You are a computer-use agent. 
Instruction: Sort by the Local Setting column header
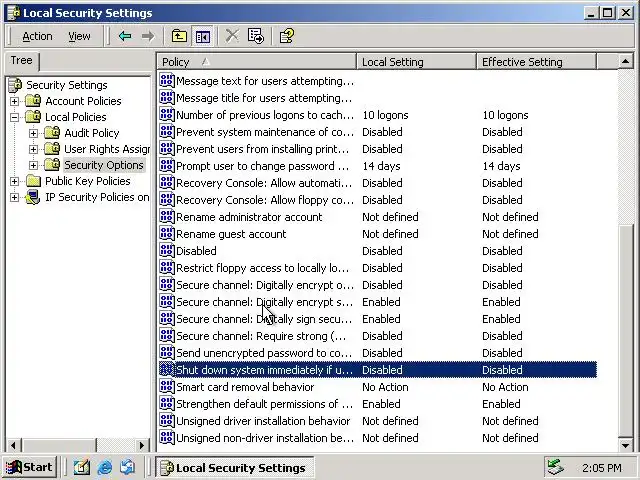pos(416,62)
